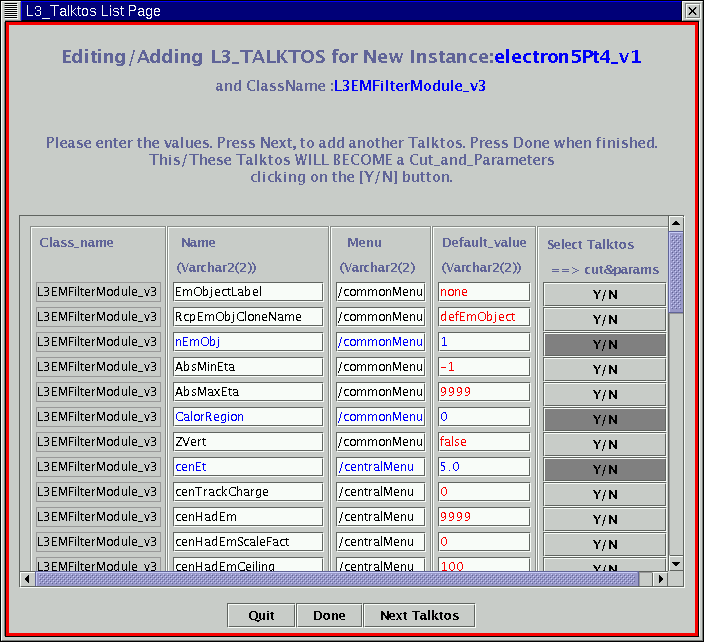The image size is (704, 642).
Task: Click the vertical scrollbar down arrow
Action: point(676,564)
